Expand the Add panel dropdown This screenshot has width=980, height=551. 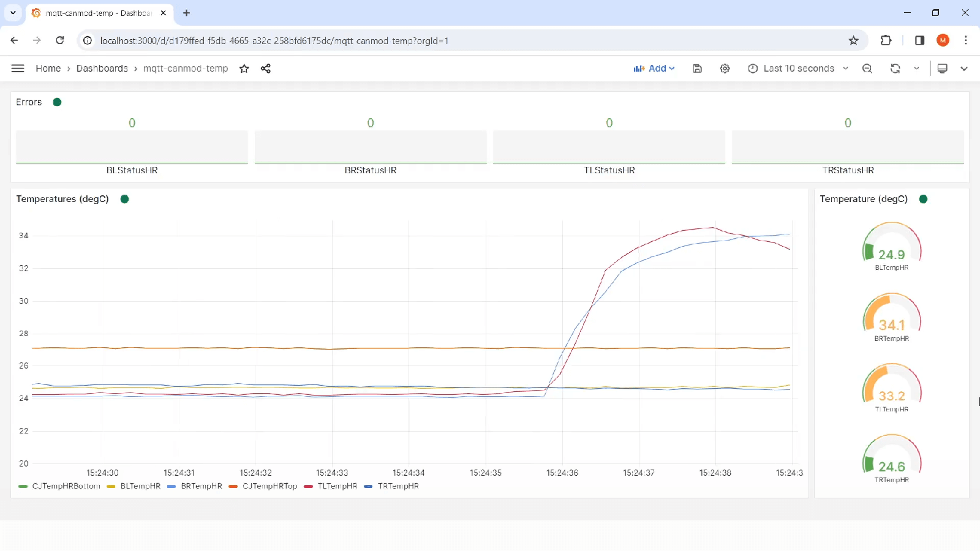coord(654,69)
